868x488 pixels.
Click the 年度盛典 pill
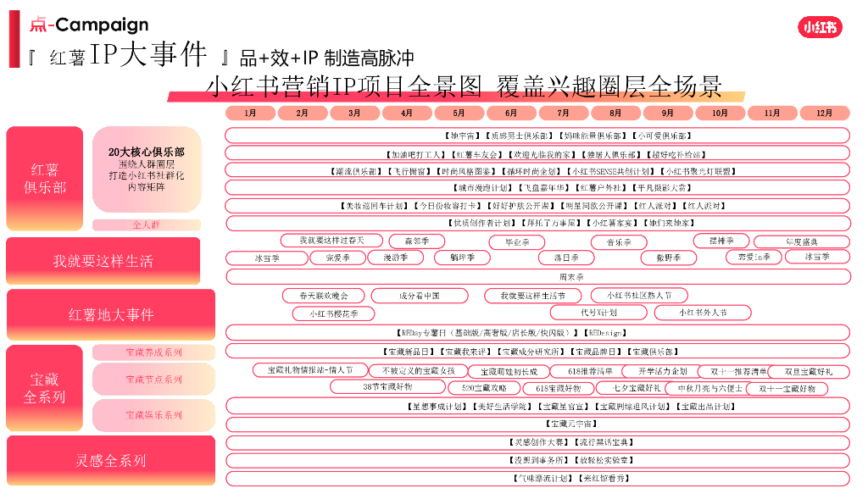(x=802, y=241)
